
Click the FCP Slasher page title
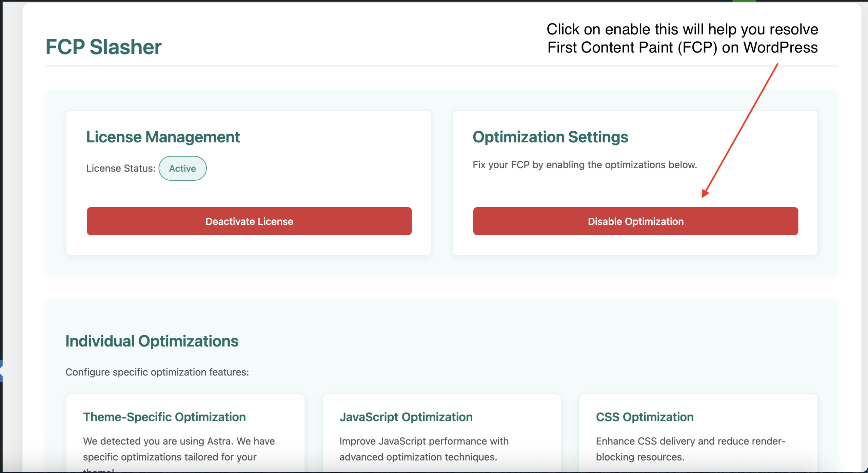point(103,47)
